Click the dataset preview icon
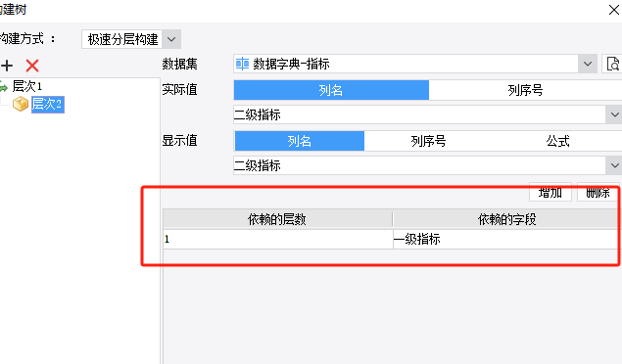Screen dimensions: 622x364 pyautogui.click(x=612, y=64)
